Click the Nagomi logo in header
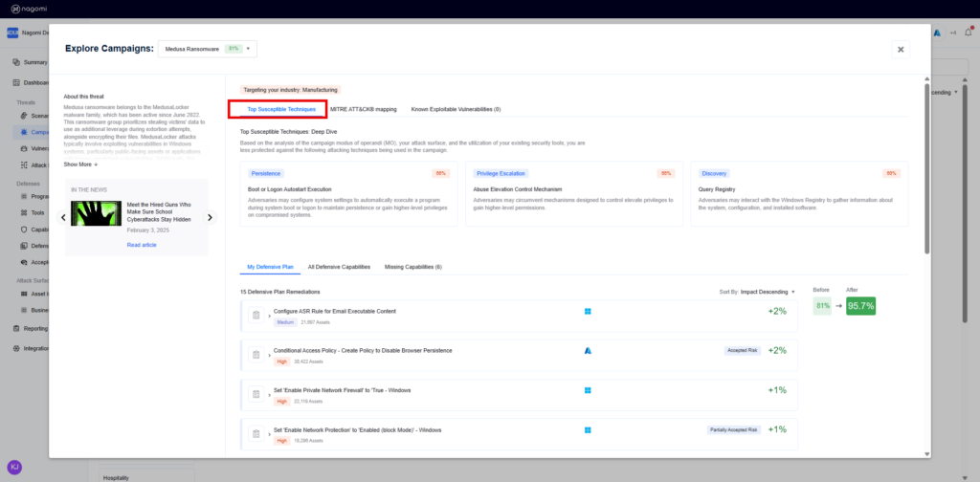Screen dimensions: 980x482 pyautogui.click(x=29, y=10)
